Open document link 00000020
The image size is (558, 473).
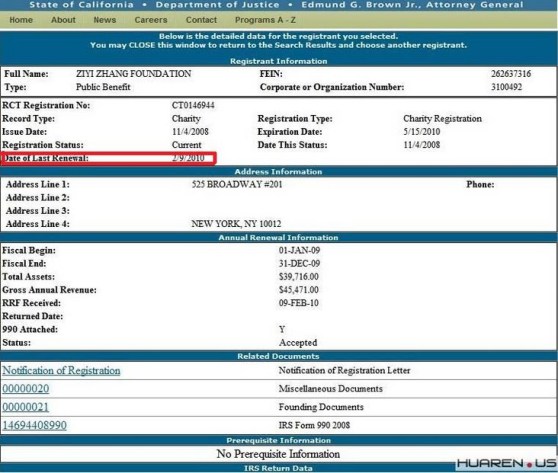[x=26, y=389]
